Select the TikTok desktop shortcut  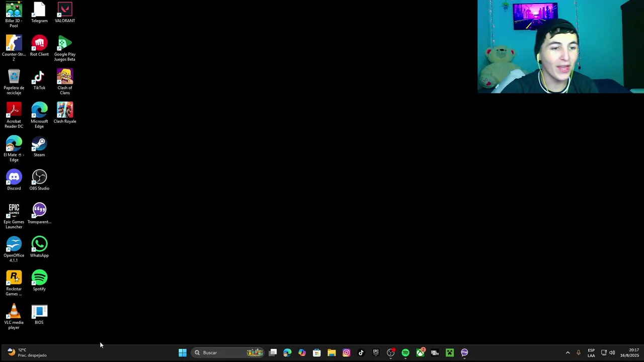point(39,79)
